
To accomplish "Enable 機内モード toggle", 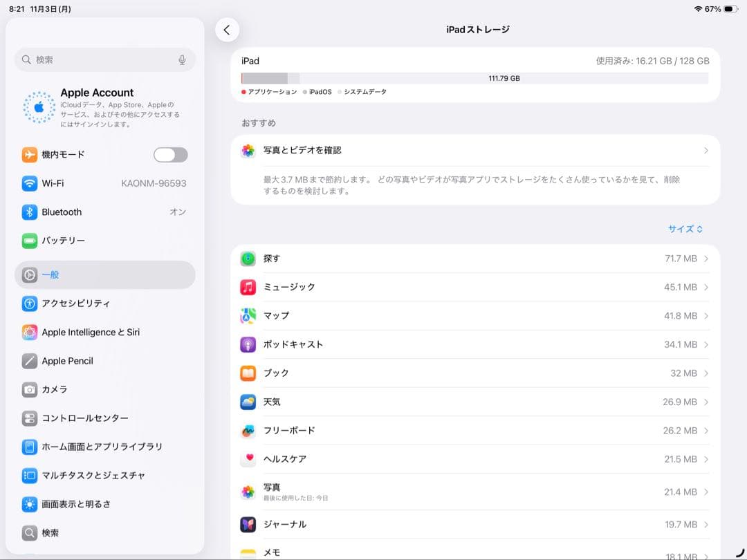I will (x=170, y=155).
